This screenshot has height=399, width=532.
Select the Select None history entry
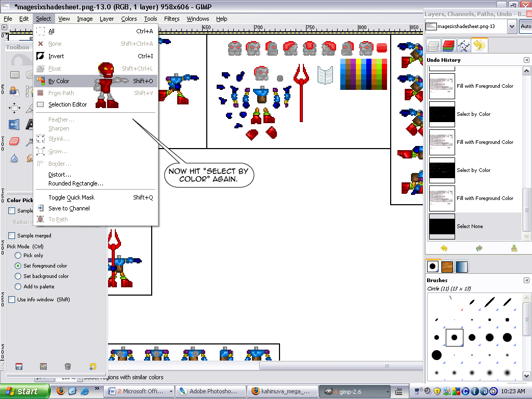(x=475, y=227)
